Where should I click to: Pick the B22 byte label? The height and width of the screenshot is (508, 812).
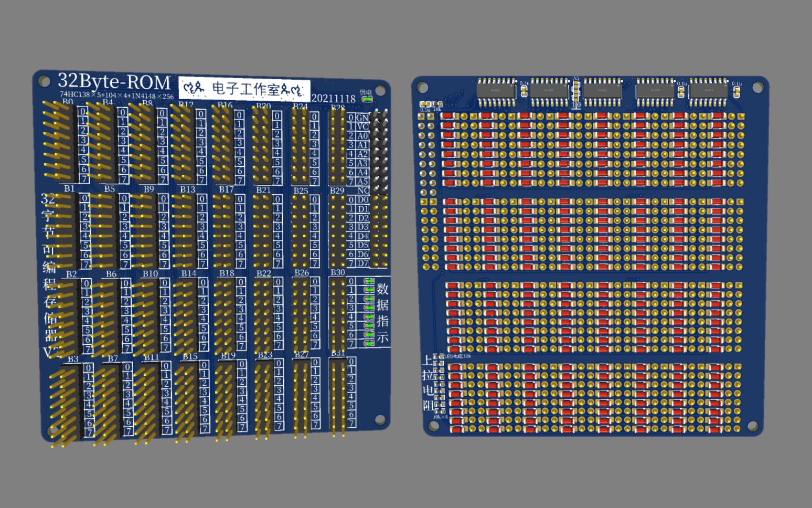tap(264, 273)
